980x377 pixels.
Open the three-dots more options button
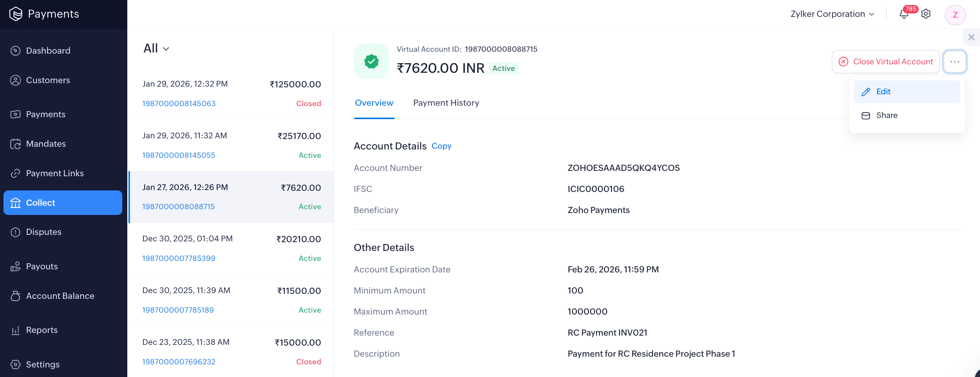point(955,62)
